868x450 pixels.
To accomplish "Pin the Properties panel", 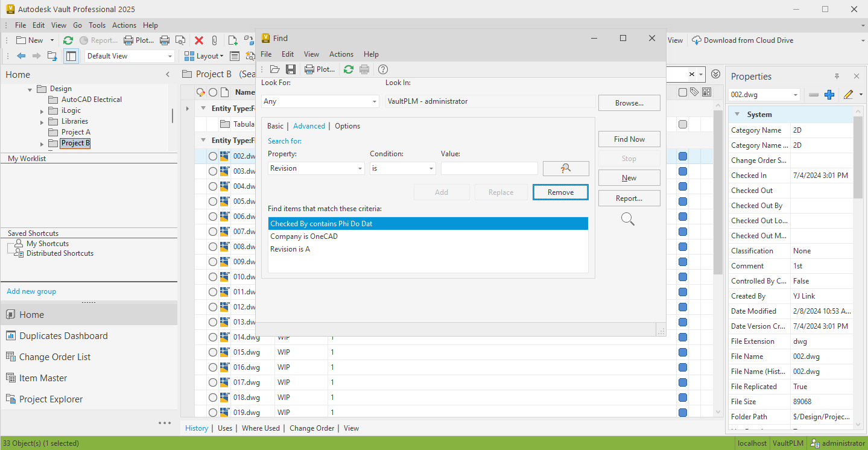I will click(x=837, y=77).
